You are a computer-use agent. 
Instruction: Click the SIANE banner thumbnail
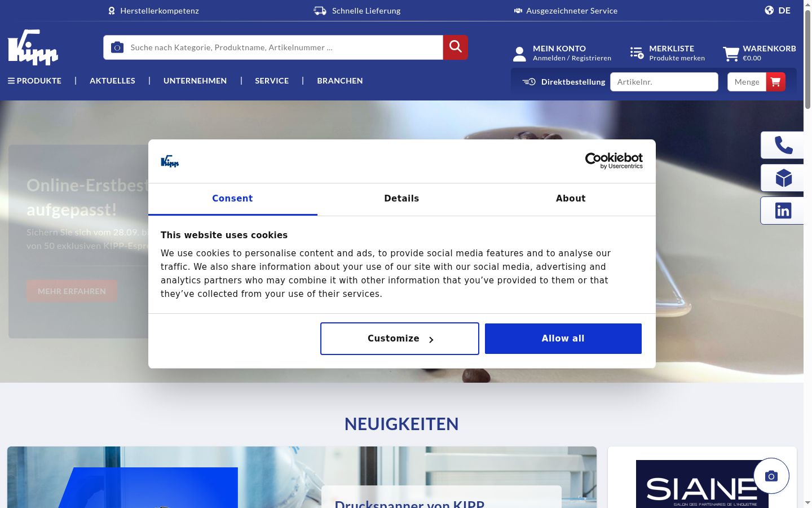(702, 484)
